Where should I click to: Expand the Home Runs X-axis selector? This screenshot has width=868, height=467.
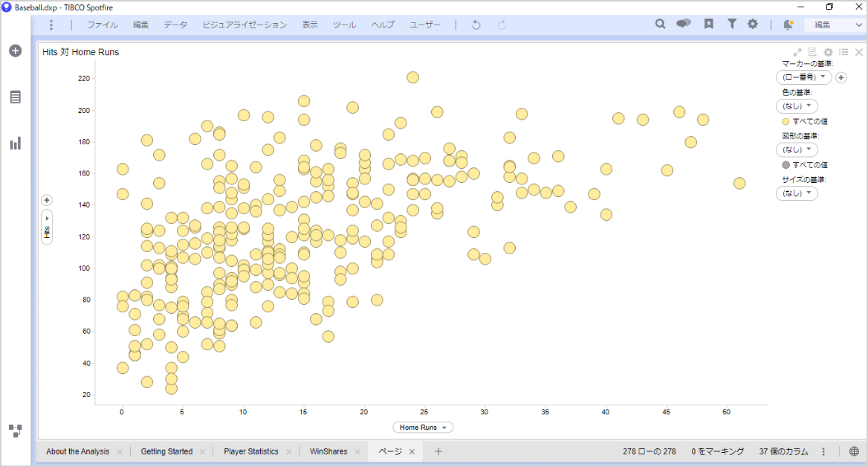point(423,428)
